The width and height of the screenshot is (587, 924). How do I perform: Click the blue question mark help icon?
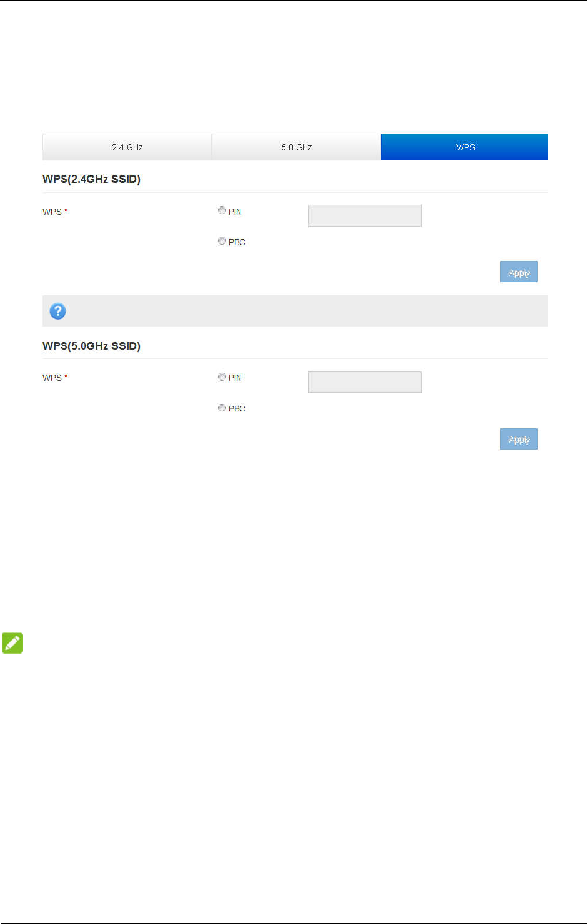pyautogui.click(x=57, y=311)
